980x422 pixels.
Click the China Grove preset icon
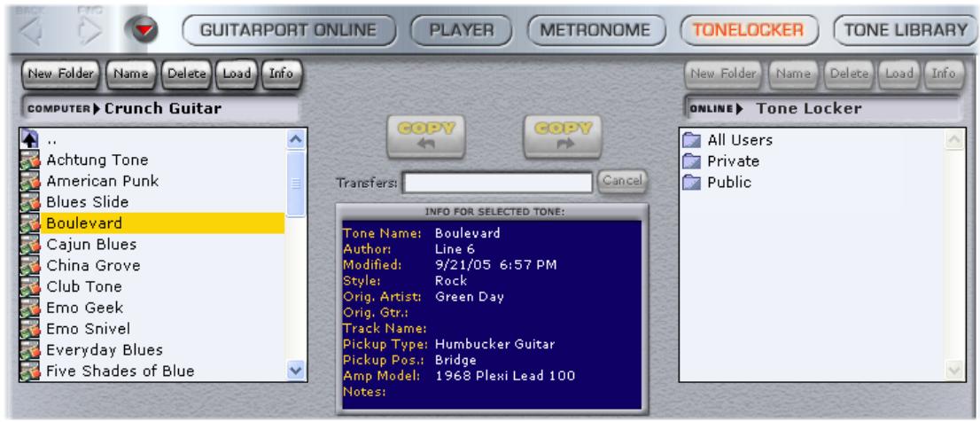pos(29,266)
